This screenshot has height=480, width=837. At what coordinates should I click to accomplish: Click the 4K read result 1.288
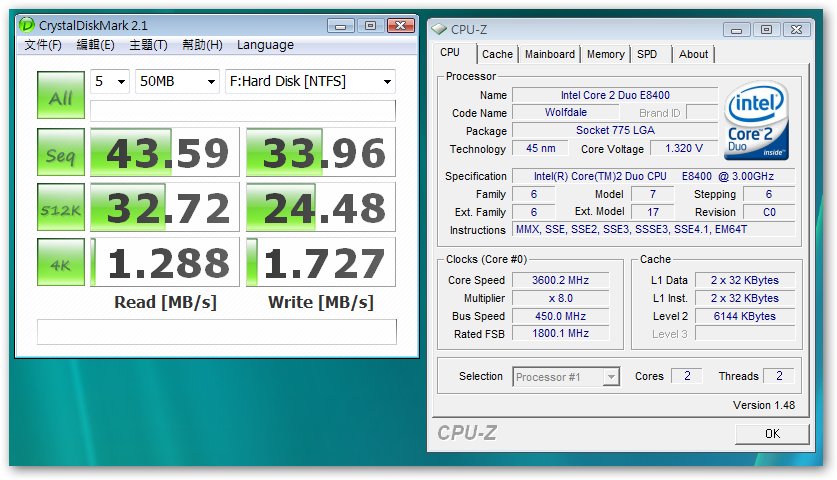point(165,262)
